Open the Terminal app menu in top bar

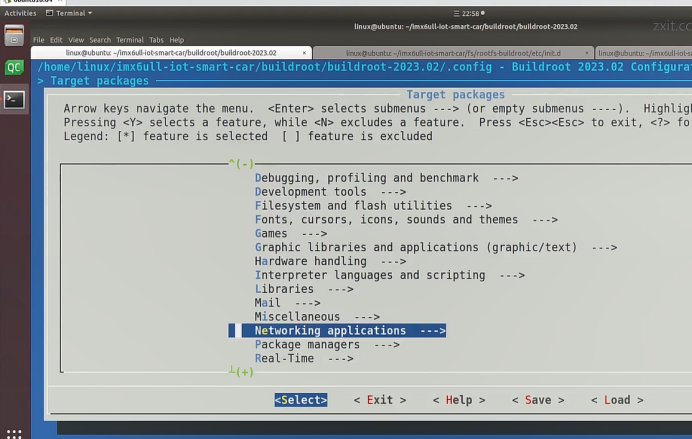click(x=69, y=13)
